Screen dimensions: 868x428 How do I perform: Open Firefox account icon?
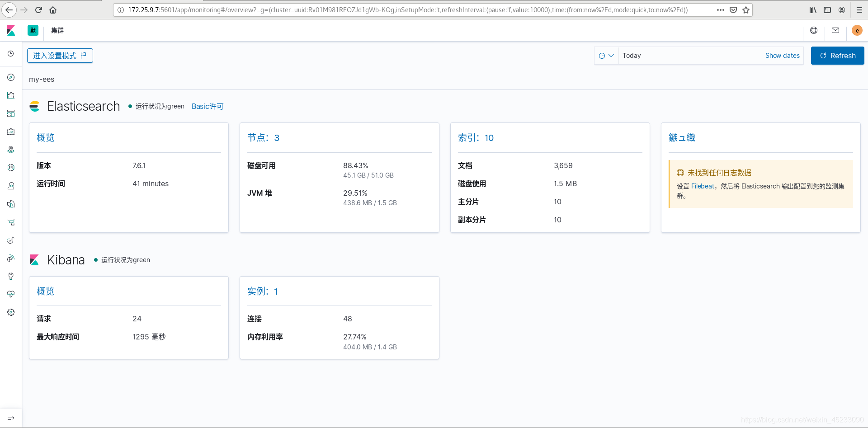[842, 10]
